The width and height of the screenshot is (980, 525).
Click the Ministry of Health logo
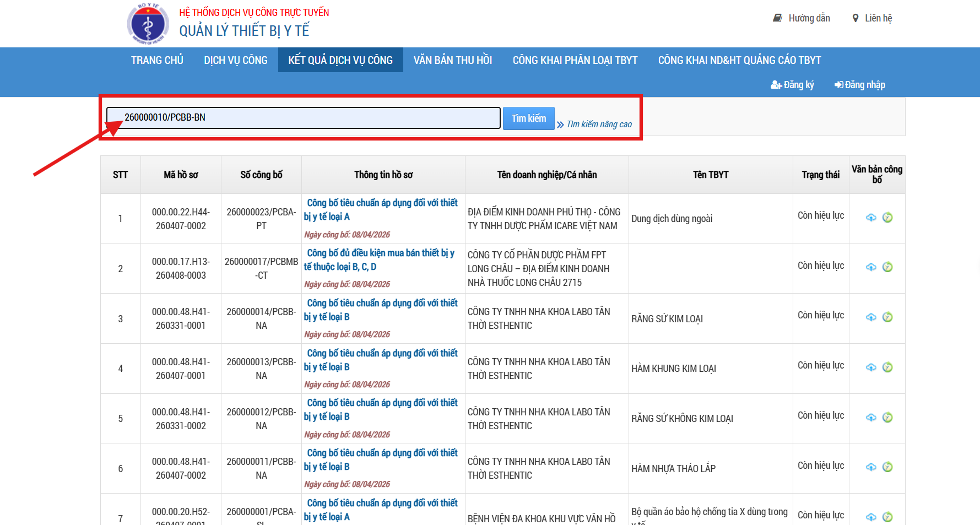(x=148, y=24)
